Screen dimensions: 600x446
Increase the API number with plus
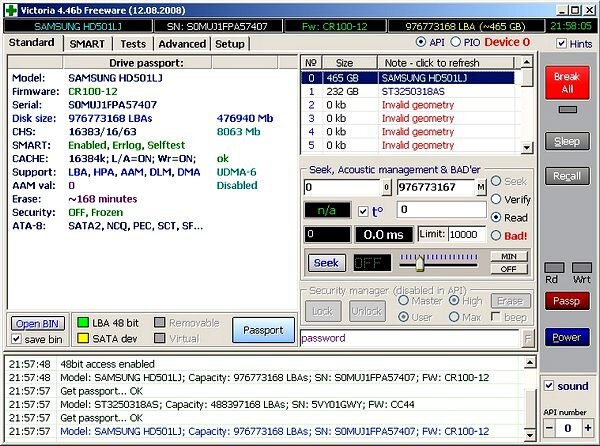pyautogui.click(x=587, y=428)
